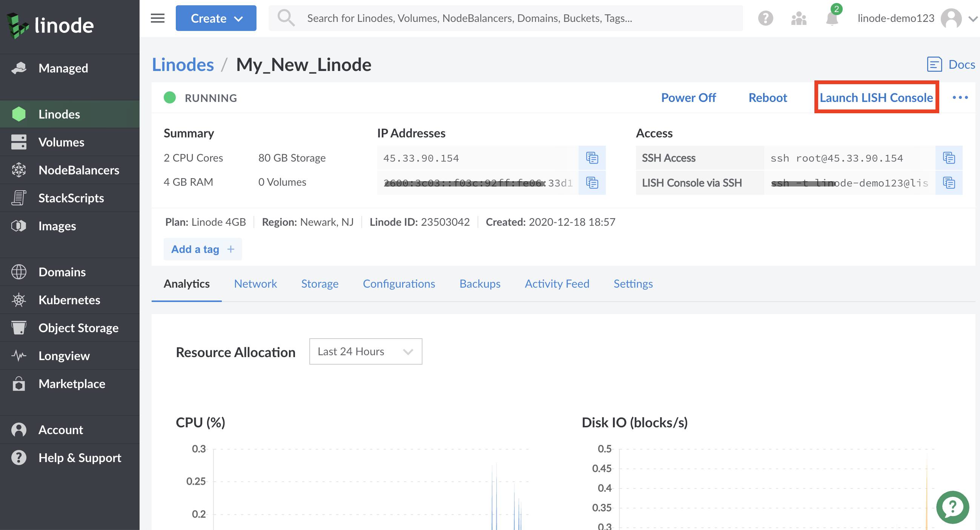Open the Activity Feed tab
Viewport: 980px width, 530px height.
point(556,283)
